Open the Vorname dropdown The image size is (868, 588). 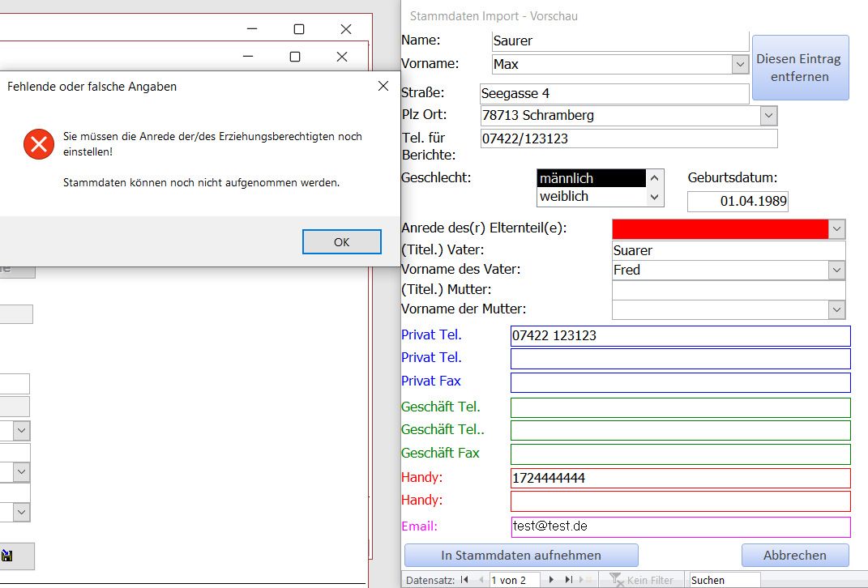(740, 64)
